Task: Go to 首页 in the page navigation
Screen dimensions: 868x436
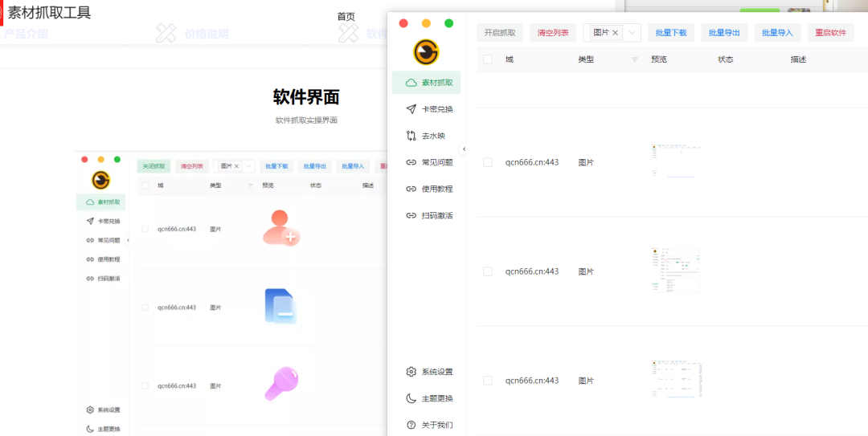Action: [346, 16]
